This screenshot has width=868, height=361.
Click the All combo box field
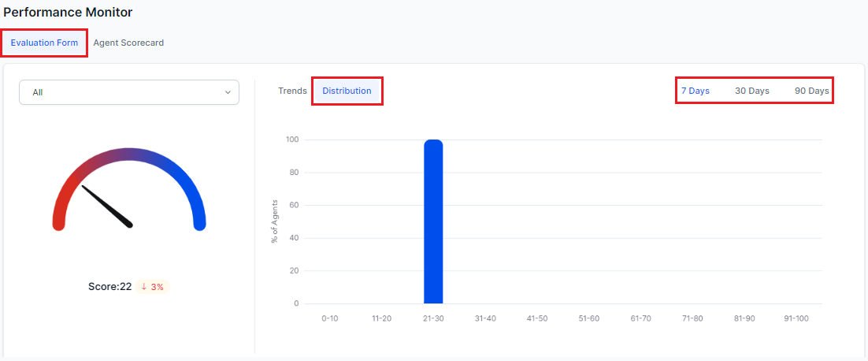(x=118, y=92)
